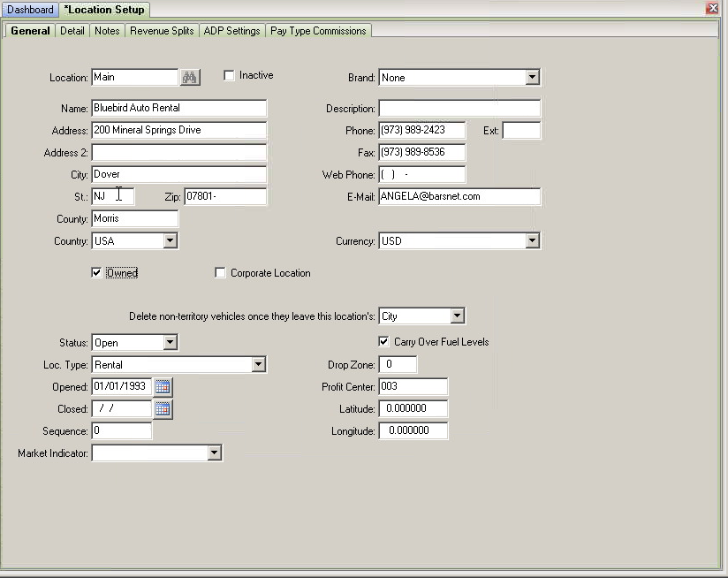This screenshot has height=578, width=728.
Task: Click the binoculars location search icon
Action: [x=189, y=77]
